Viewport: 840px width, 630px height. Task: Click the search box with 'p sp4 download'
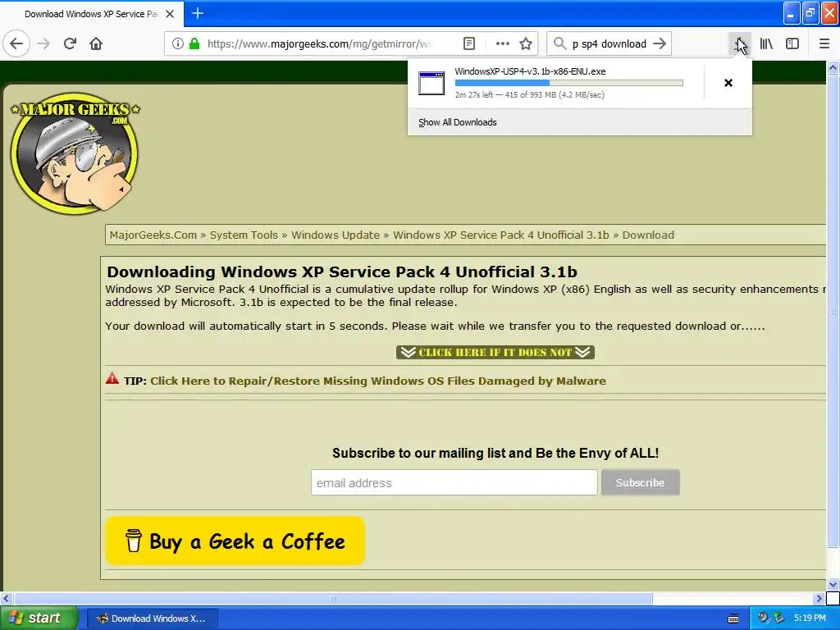(x=609, y=44)
